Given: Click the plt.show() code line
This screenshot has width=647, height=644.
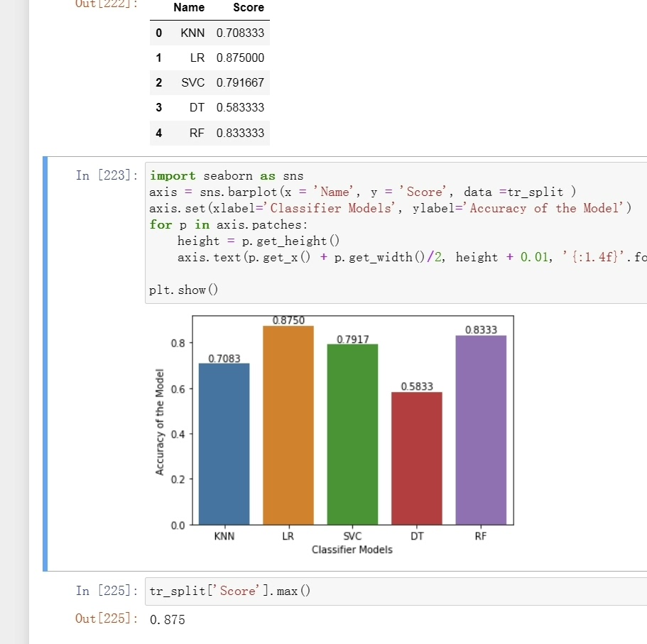Looking at the screenshot, I should pyautogui.click(x=184, y=290).
